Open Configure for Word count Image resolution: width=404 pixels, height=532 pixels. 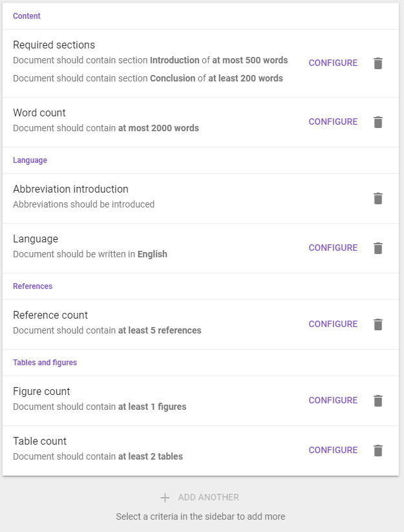333,122
